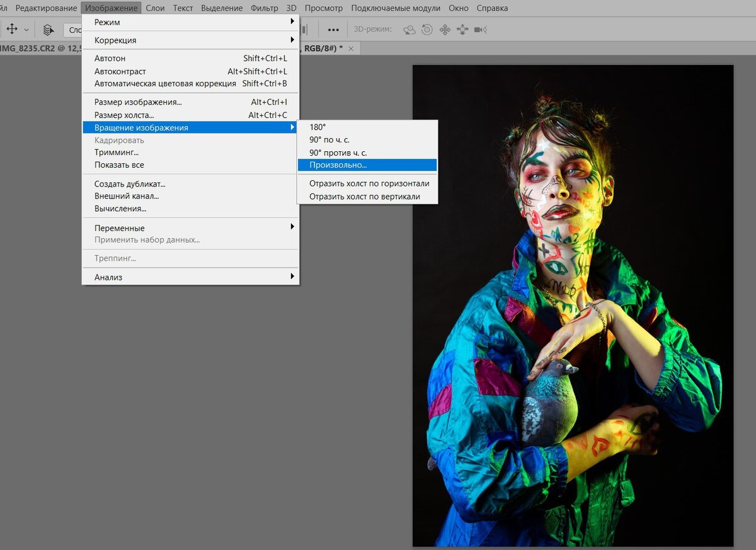Click the 3D video camera zoom icon
Image resolution: width=756 pixels, height=550 pixels.
coord(481,30)
